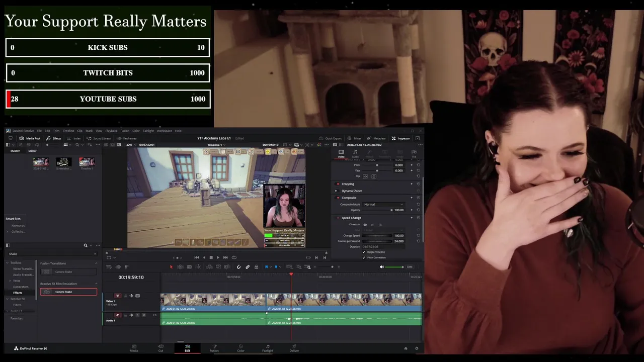Adjust the timeline volume slider
The image size is (644, 362).
[x=394, y=267]
